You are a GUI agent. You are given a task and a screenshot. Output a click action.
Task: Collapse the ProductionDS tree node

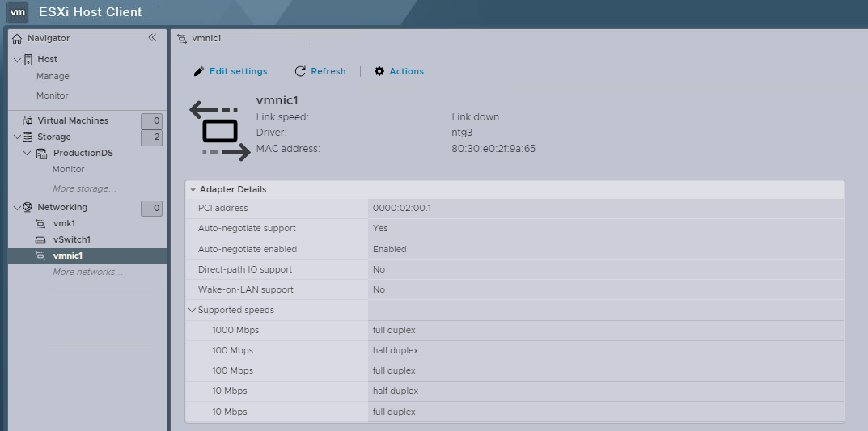(x=28, y=154)
